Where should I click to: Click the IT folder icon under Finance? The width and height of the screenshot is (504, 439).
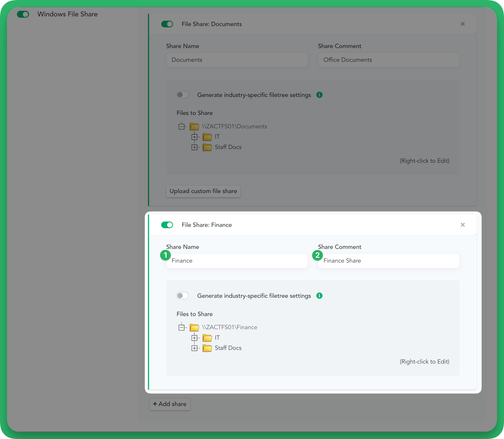(x=207, y=338)
